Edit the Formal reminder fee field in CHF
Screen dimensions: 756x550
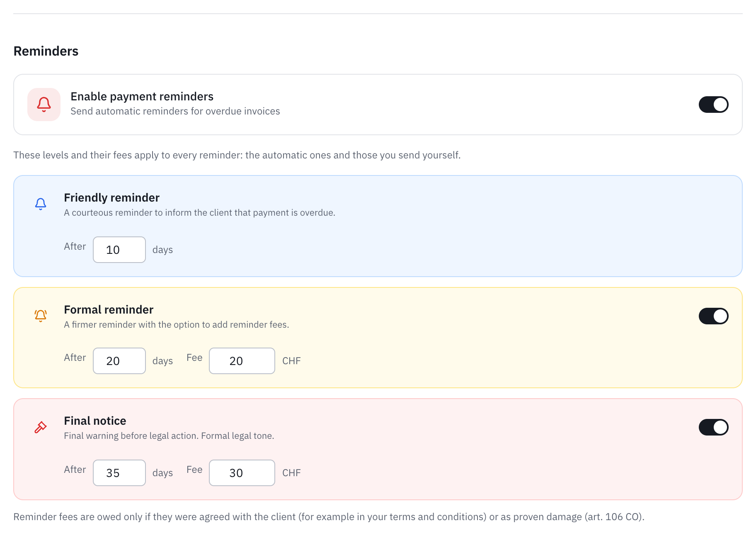[x=242, y=361]
